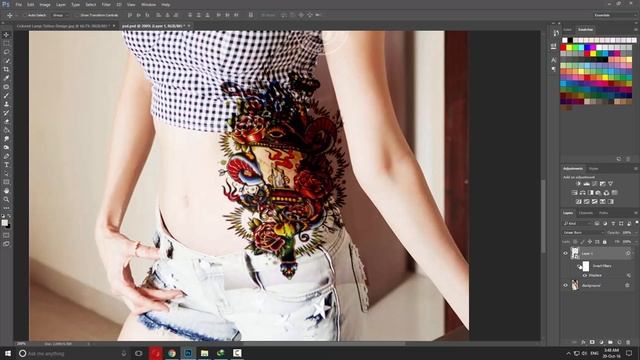Open the collapsed Character panel icon
This screenshot has width=640, height=360.
[x=554, y=60]
